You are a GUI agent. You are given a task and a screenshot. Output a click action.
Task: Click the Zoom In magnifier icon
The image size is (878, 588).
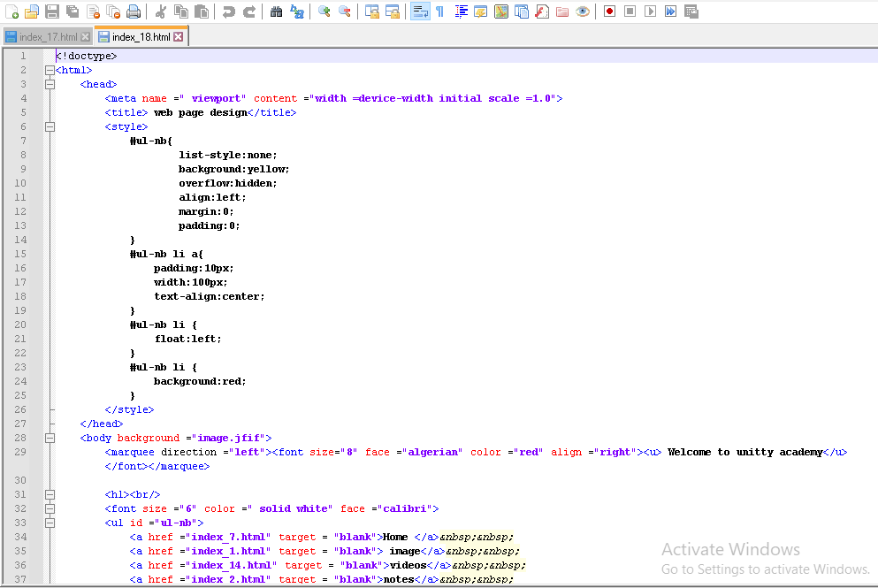coord(324,11)
